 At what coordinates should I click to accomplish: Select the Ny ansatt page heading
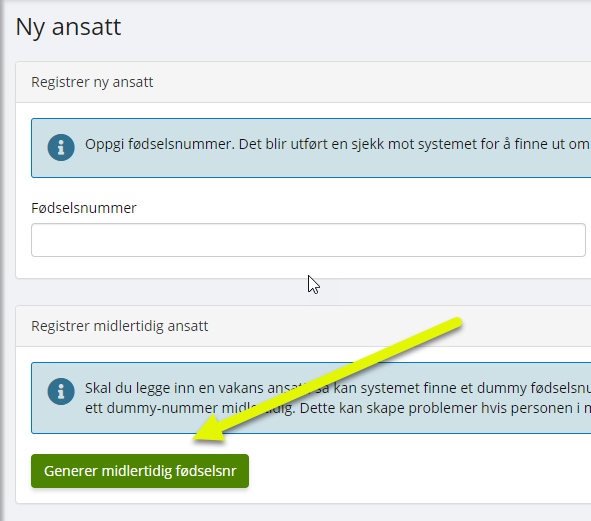coord(68,27)
